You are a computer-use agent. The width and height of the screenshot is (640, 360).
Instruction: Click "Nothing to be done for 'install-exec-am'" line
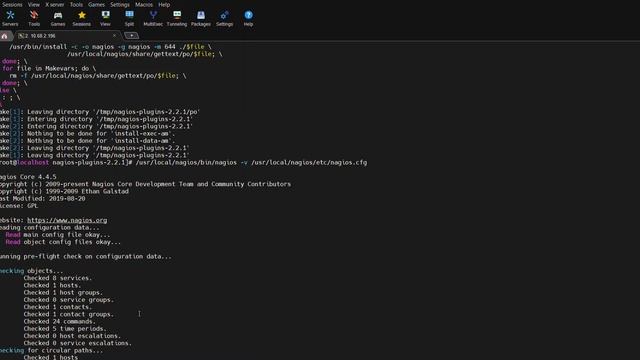(x=87, y=134)
